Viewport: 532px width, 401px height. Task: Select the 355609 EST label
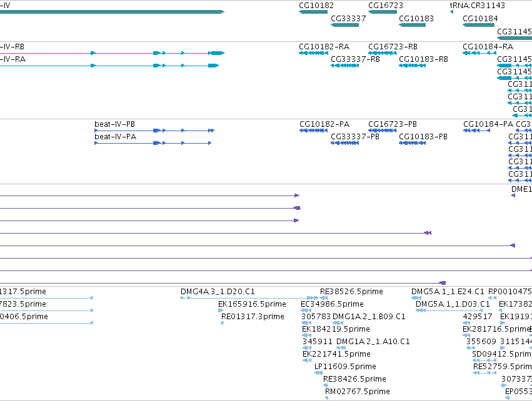click(x=481, y=342)
